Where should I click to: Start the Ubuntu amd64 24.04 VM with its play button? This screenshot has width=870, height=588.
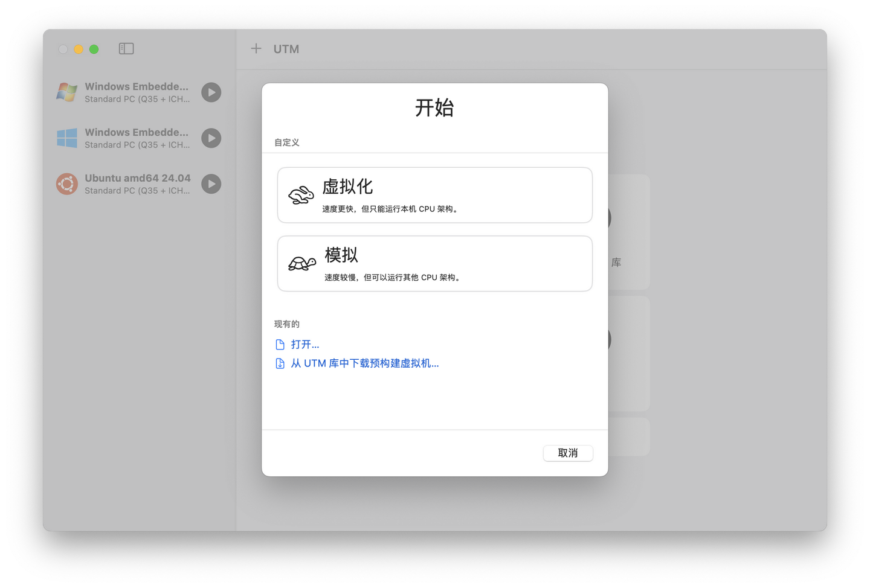click(211, 184)
